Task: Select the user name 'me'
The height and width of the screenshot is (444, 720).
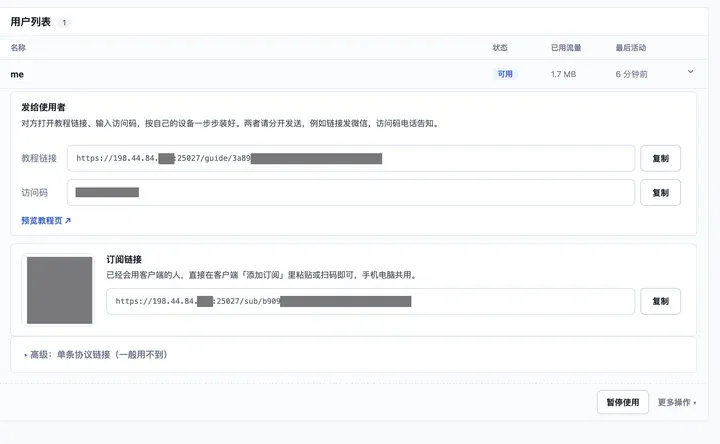Action: pyautogui.click(x=17, y=74)
